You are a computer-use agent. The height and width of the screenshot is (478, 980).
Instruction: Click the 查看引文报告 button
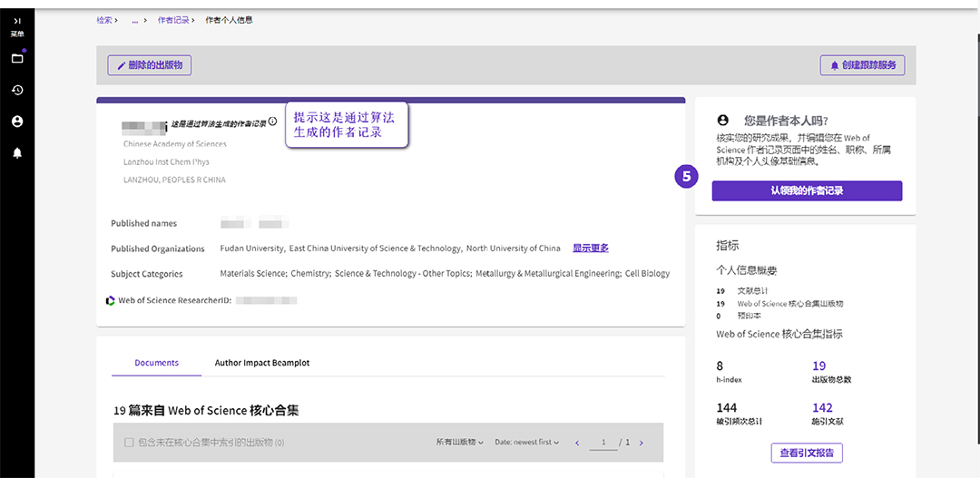807,453
